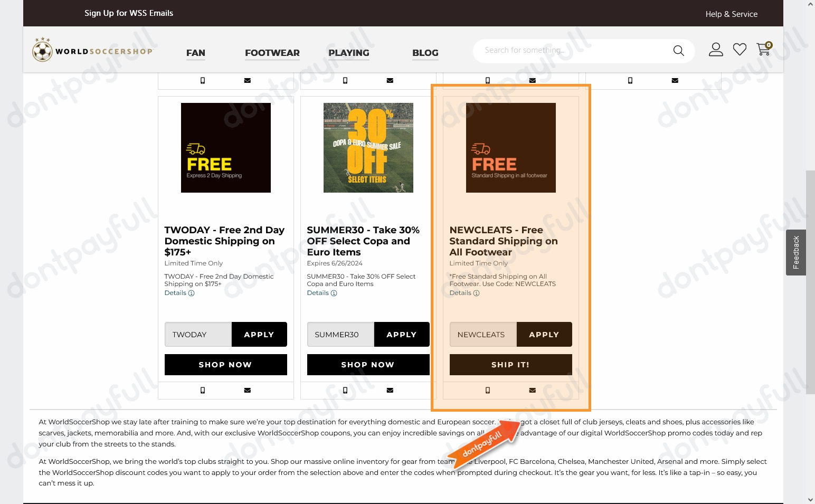This screenshot has height=504, width=815.
Task: Click Sign Up for WSS Emails
Action: (129, 13)
